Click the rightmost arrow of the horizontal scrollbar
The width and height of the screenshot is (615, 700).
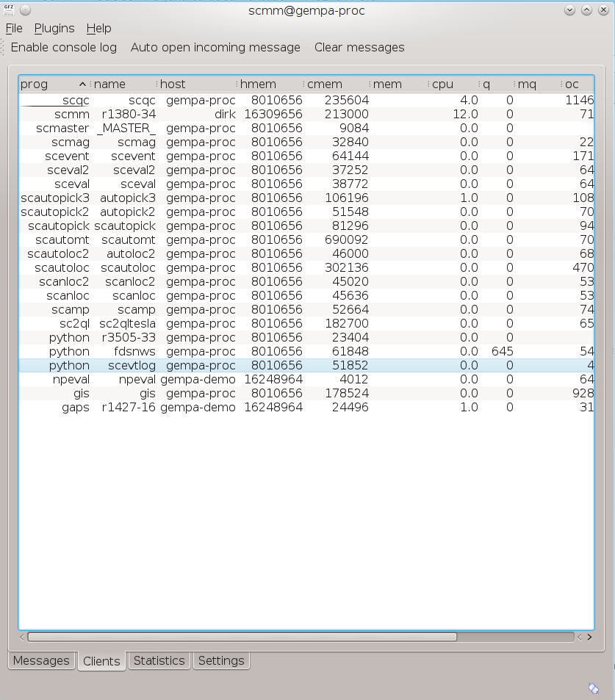pyautogui.click(x=589, y=637)
